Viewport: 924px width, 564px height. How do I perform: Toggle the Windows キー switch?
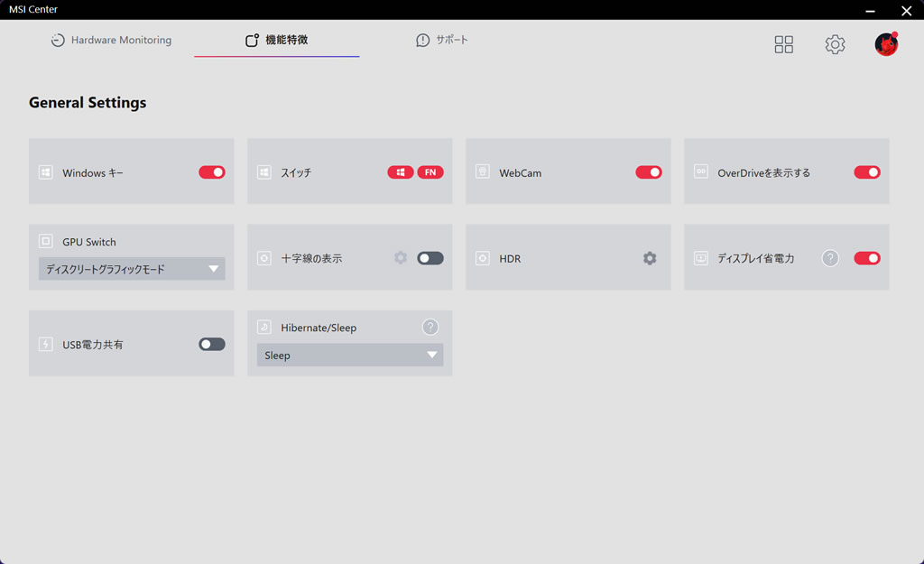[x=211, y=172]
